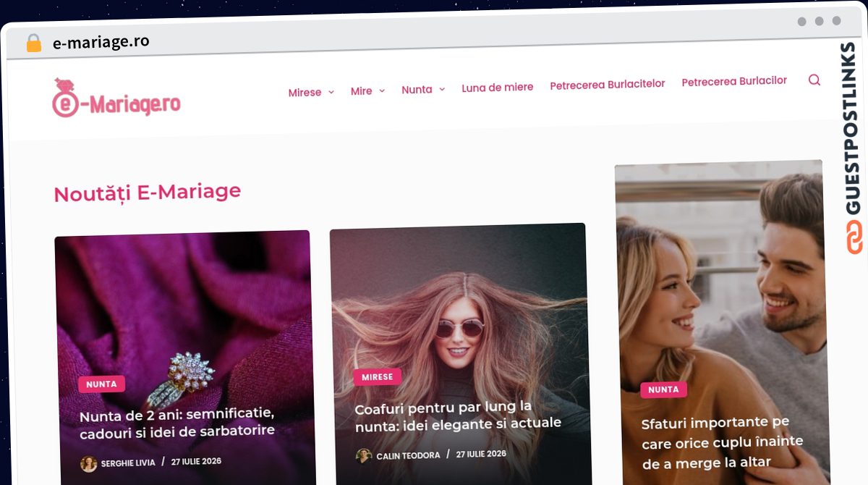Screen dimensions: 868x485
Task: Expand the Mirese dropdown chevron
Action: coord(331,92)
